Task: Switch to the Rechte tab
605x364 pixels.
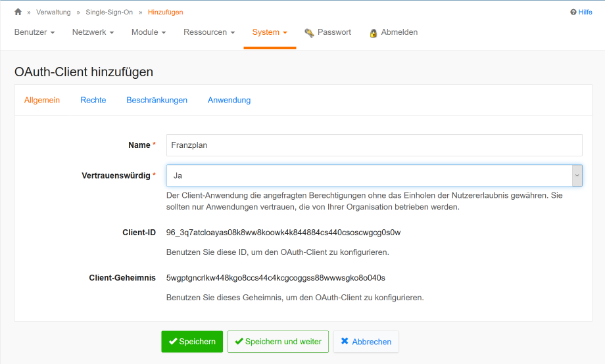Action: pyautogui.click(x=93, y=100)
